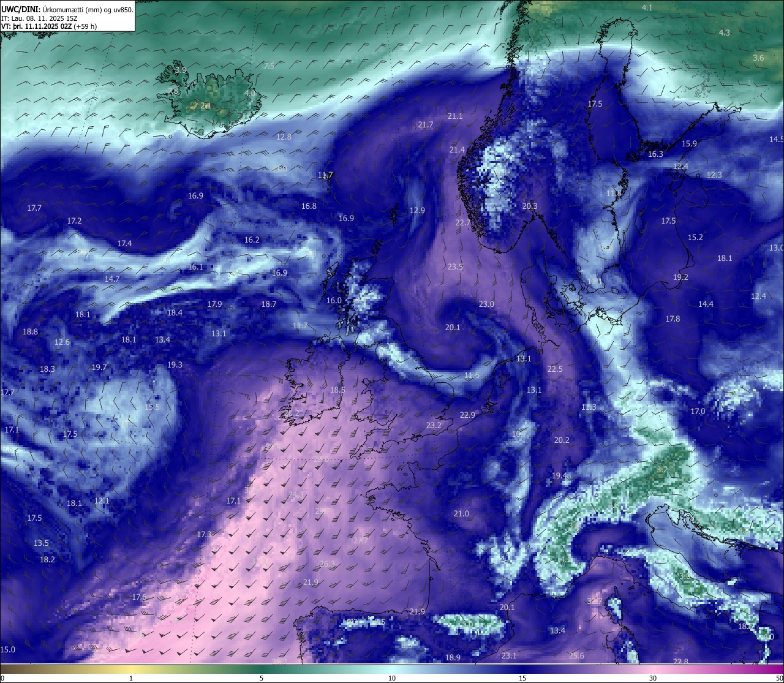This screenshot has width=784, height=683.
Task: Click the map value 16.3
Action: (655, 154)
